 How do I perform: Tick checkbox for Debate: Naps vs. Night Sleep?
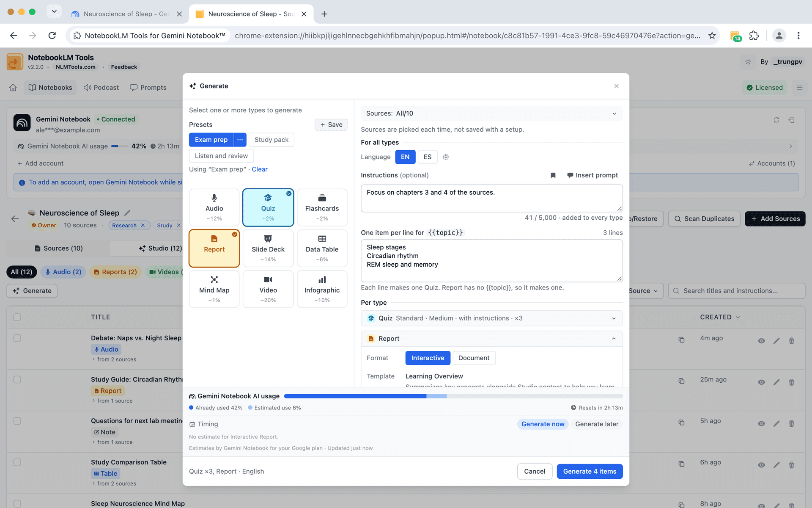pos(17,338)
